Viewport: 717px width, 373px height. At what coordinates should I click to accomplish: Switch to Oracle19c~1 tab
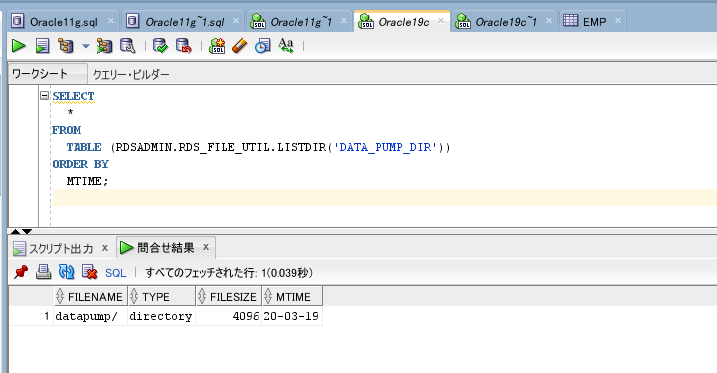506,22
